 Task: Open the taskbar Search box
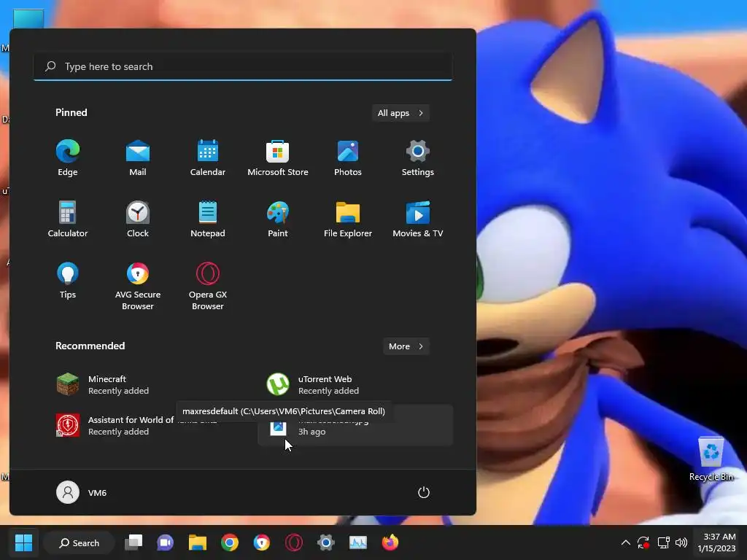pos(79,542)
